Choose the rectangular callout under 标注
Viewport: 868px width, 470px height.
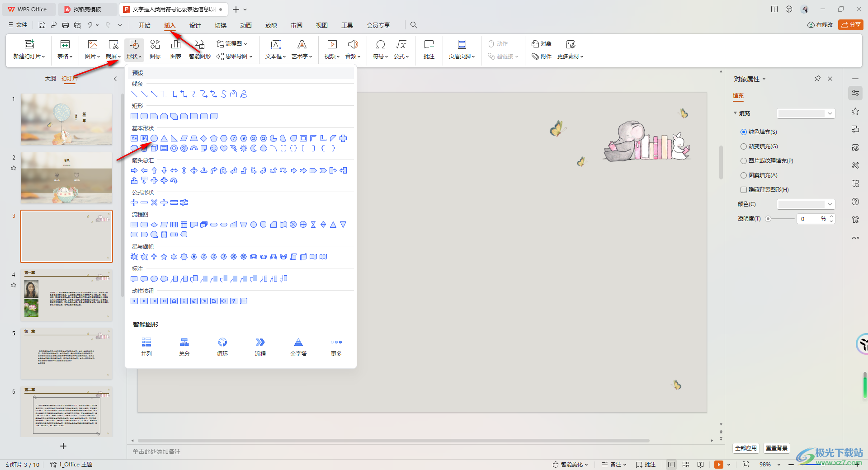point(134,279)
